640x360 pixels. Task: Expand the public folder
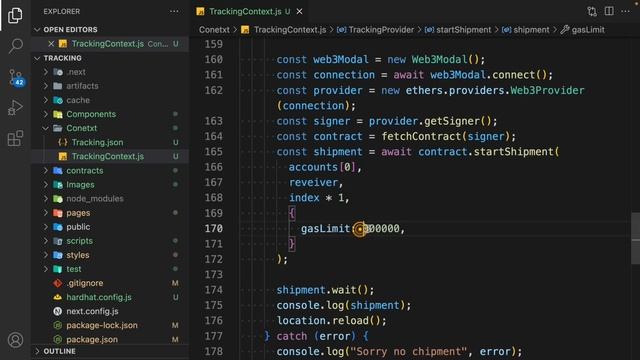point(46,227)
